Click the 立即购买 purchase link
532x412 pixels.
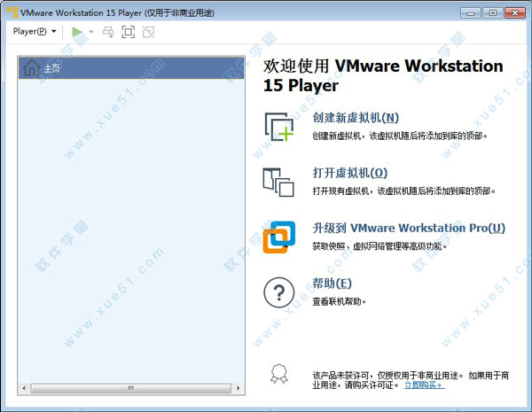[424, 385]
